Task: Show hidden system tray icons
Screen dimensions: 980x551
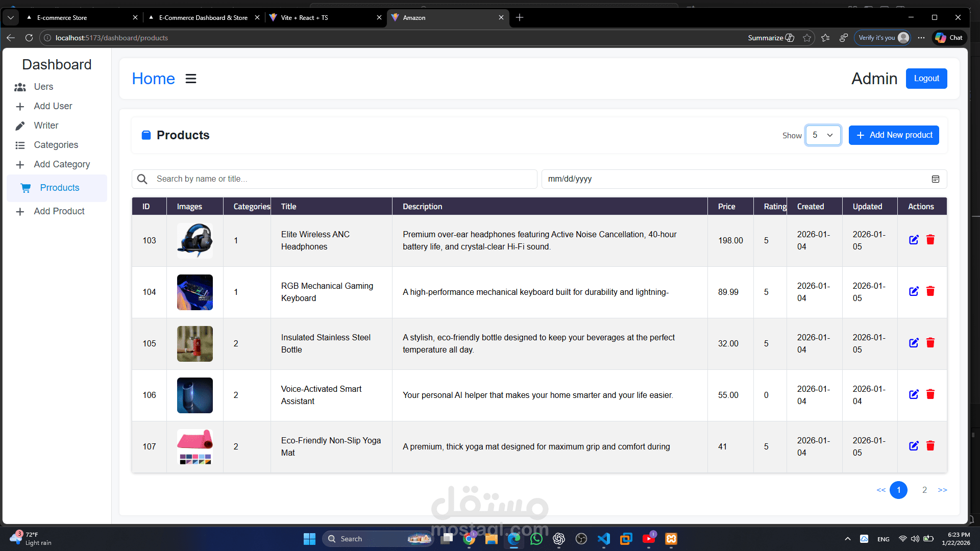Action: click(x=848, y=539)
